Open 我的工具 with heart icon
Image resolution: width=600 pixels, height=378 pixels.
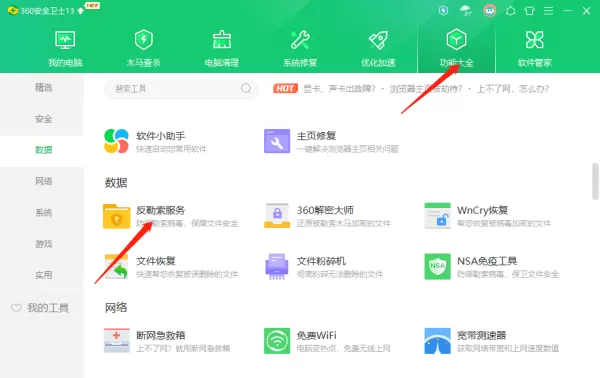[40, 308]
